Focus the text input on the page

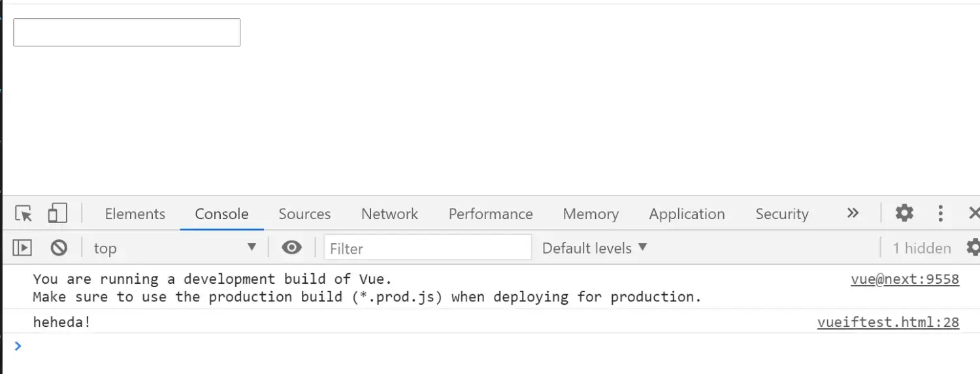pyautogui.click(x=127, y=33)
